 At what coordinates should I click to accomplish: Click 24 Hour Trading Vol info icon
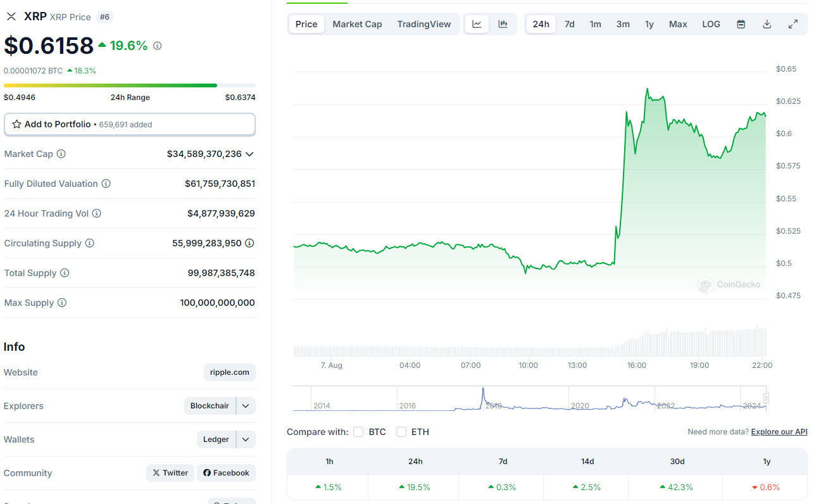pyautogui.click(x=97, y=213)
